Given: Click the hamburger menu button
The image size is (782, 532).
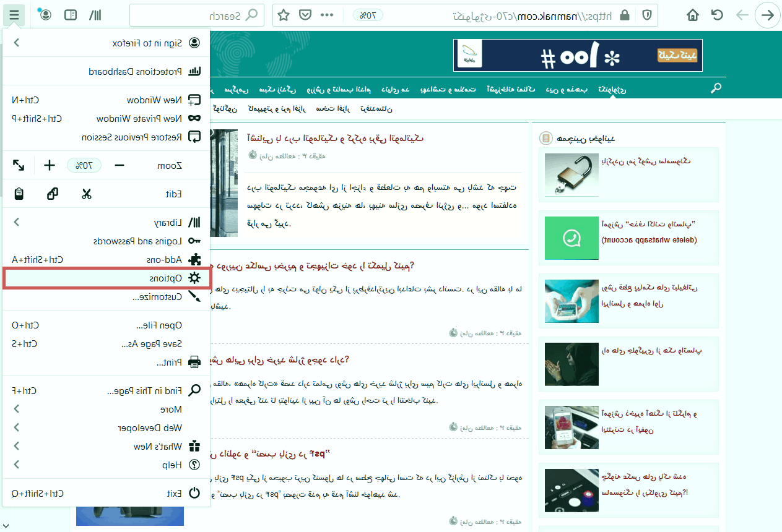Looking at the screenshot, I should pos(14,15).
